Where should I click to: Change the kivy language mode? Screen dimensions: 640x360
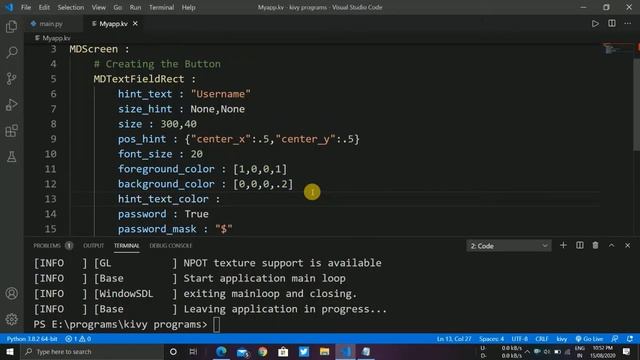pos(562,339)
